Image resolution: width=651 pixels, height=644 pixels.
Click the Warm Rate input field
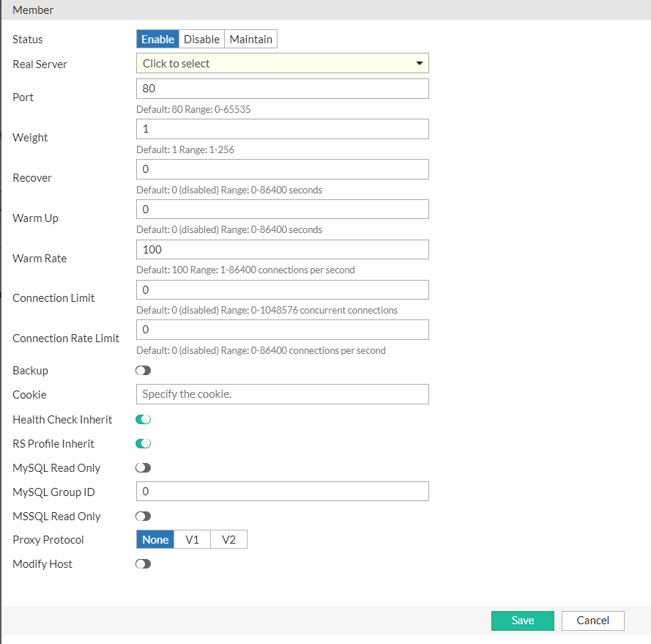point(283,249)
